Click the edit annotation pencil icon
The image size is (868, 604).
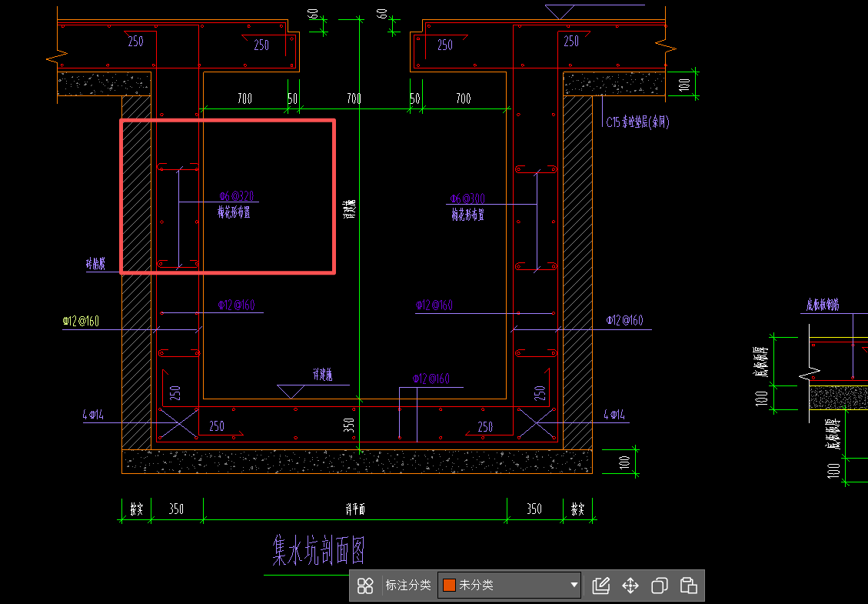[x=600, y=586]
